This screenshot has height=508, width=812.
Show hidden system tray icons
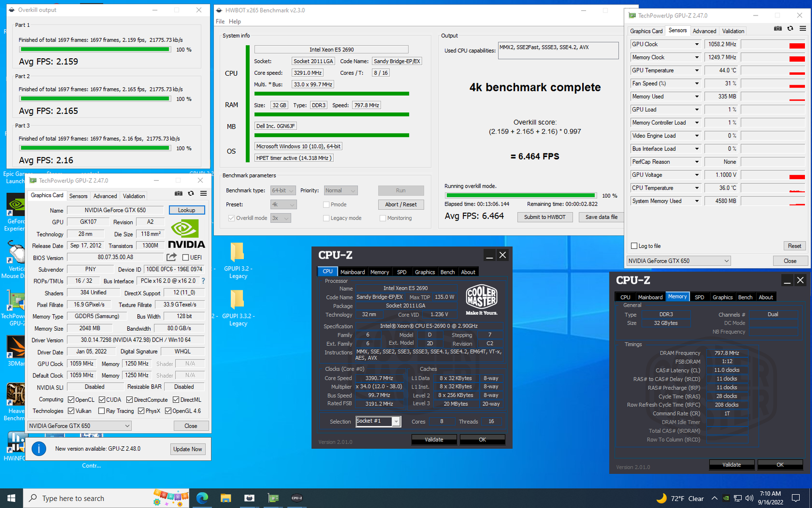[x=714, y=498]
